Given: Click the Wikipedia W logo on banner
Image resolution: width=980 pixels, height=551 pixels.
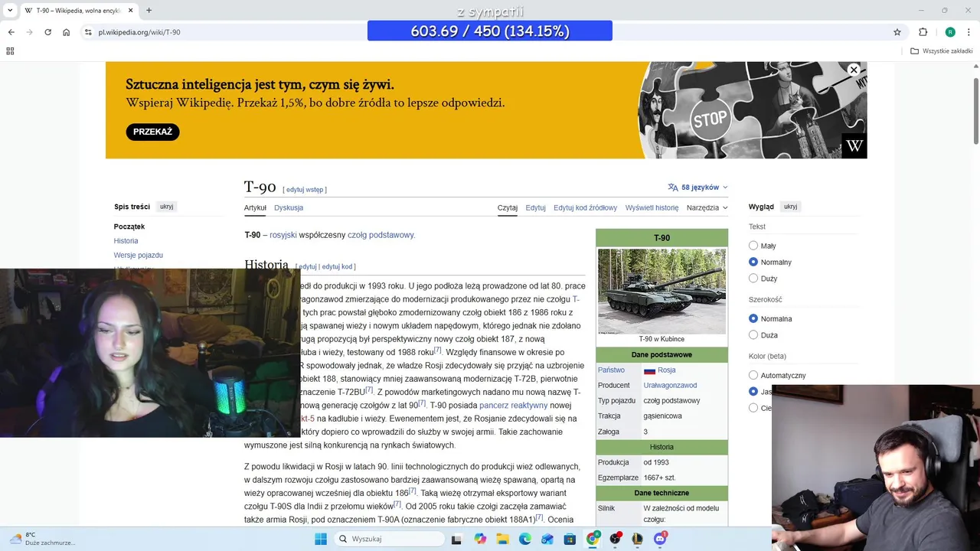Looking at the screenshot, I should pyautogui.click(x=854, y=145).
